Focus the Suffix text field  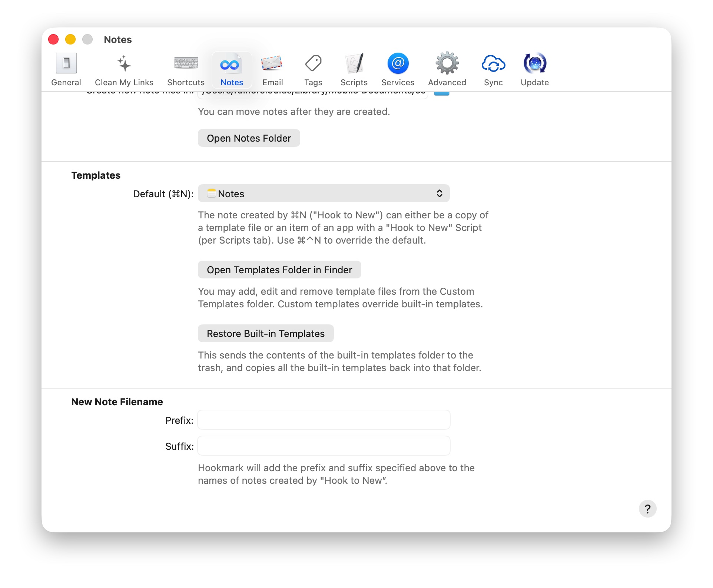coord(324,446)
